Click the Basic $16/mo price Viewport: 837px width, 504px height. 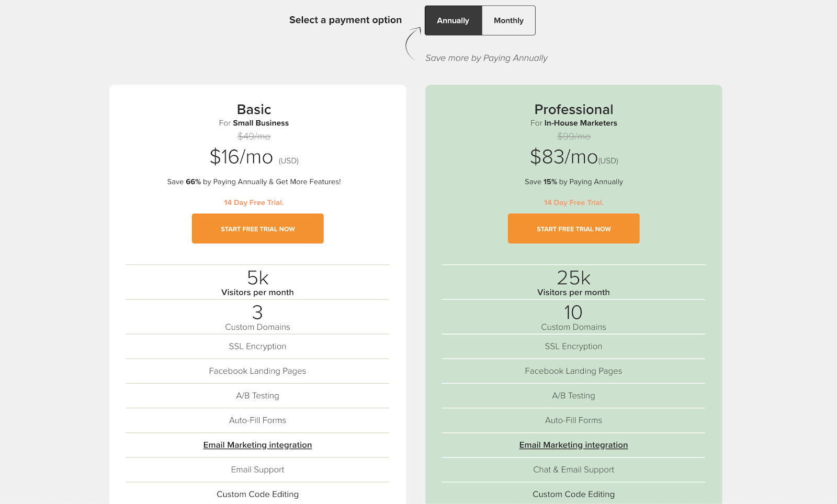pyautogui.click(x=241, y=157)
